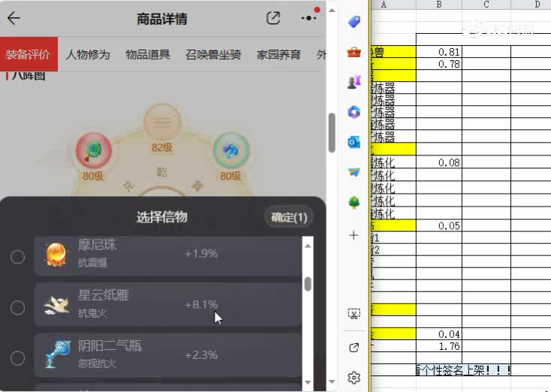This screenshot has height=392, width=551.
Task: Select column A header in spreadsheet
Action: (393, 5)
